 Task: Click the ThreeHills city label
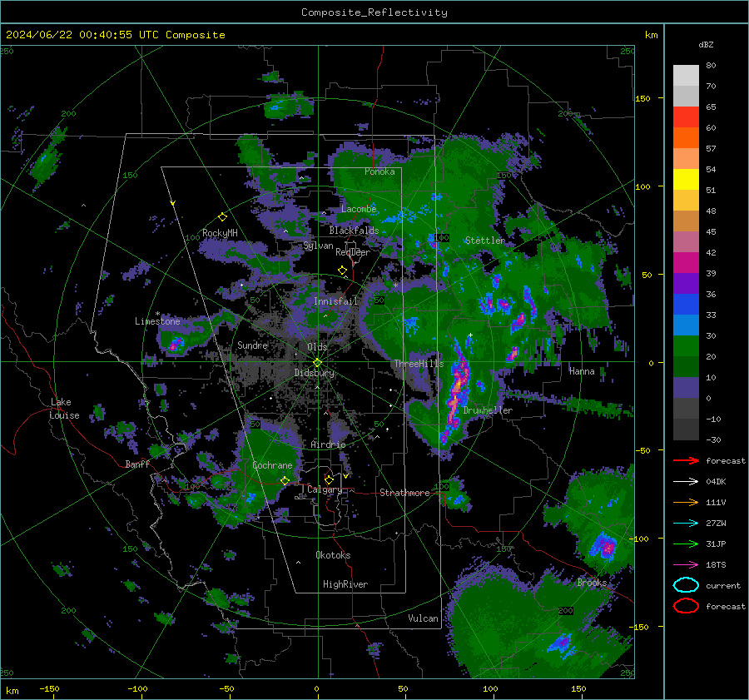pos(419,364)
